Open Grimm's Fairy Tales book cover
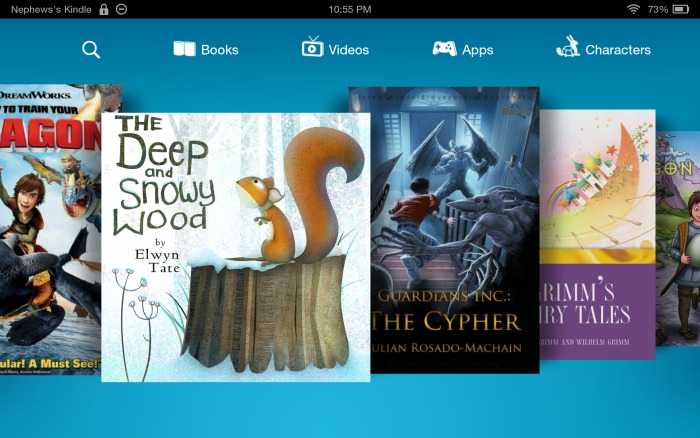This screenshot has width=700, height=438. coord(598,234)
